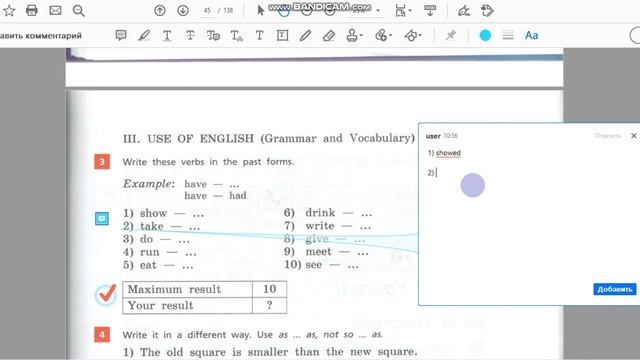Click the heading 'III. USE OF ENGLISH'
Image resolution: width=640 pixels, height=360 pixels.
click(x=188, y=138)
